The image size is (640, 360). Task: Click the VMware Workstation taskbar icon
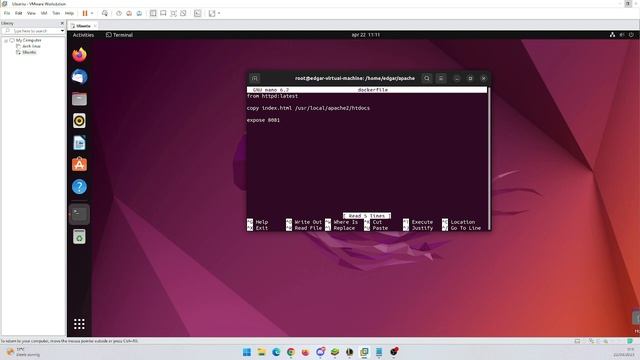coord(364,352)
